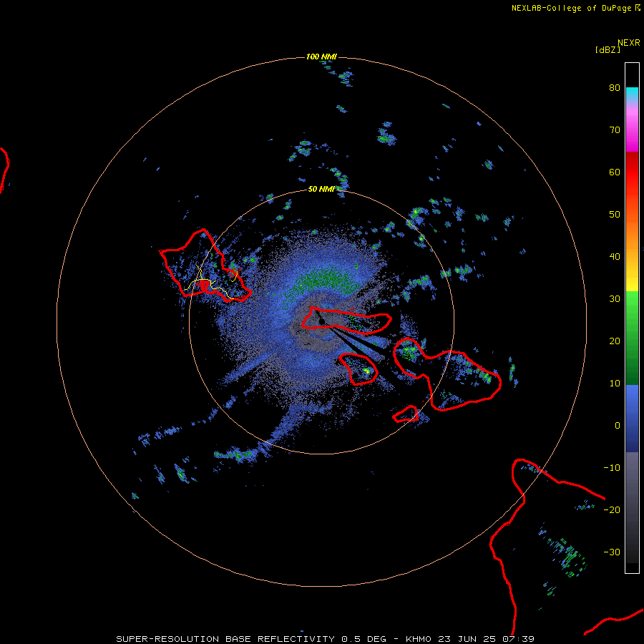Click the [dBZ] units label

coord(608,50)
